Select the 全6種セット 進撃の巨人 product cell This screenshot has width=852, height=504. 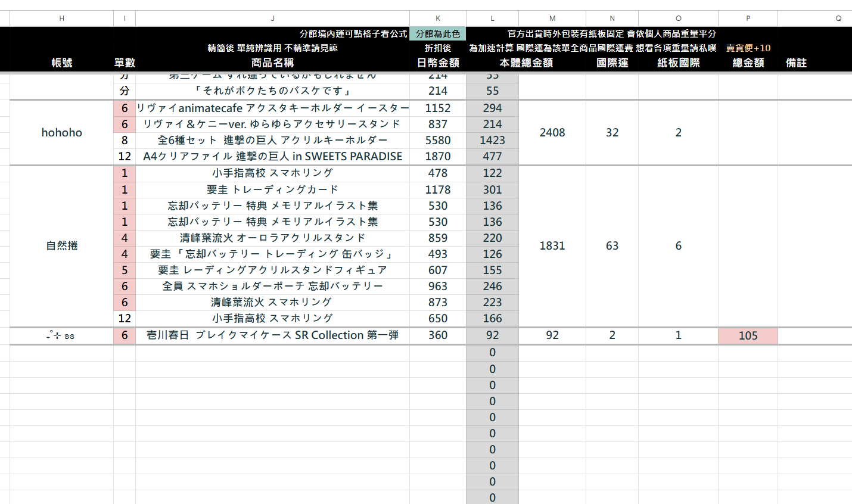pyautogui.click(x=272, y=140)
